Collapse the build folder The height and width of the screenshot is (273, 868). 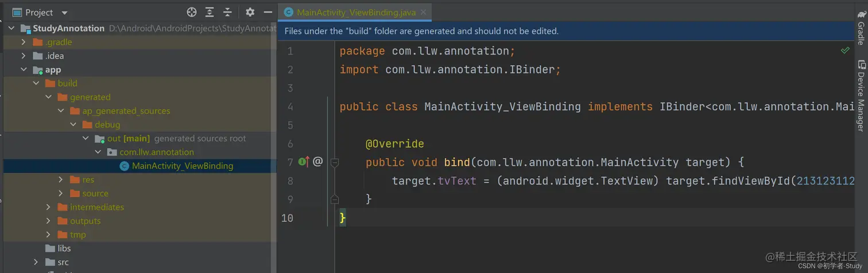pyautogui.click(x=36, y=83)
